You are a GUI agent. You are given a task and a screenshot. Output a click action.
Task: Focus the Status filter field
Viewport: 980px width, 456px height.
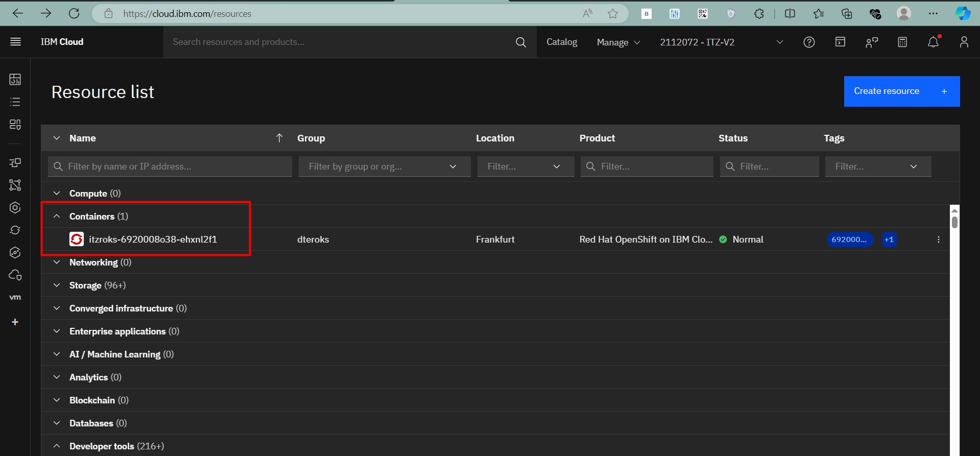point(769,166)
